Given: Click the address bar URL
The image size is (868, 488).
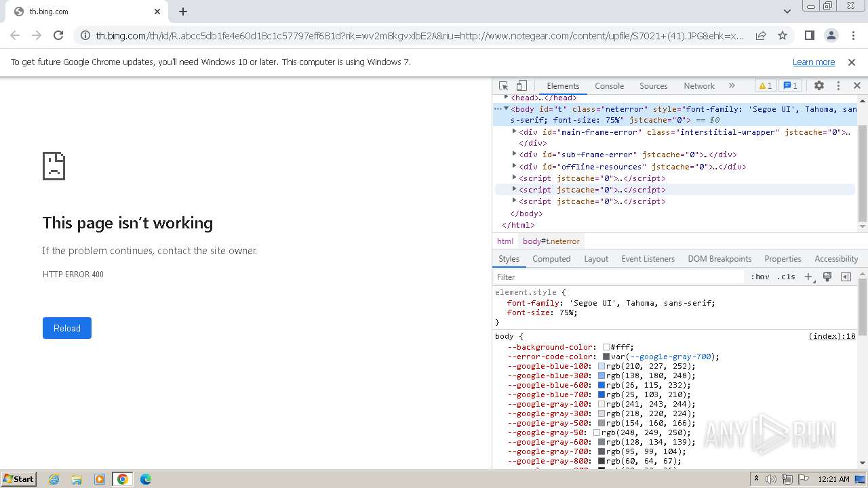Looking at the screenshot, I should point(419,35).
